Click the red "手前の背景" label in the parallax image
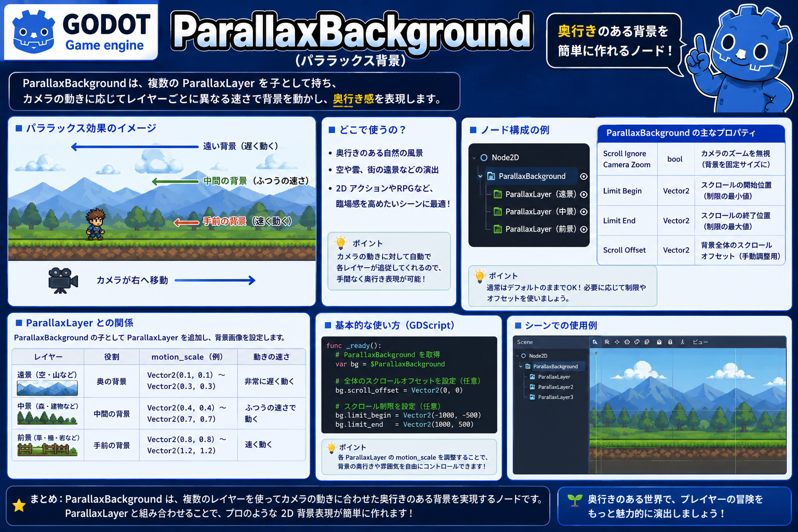798x532 pixels. point(224,221)
